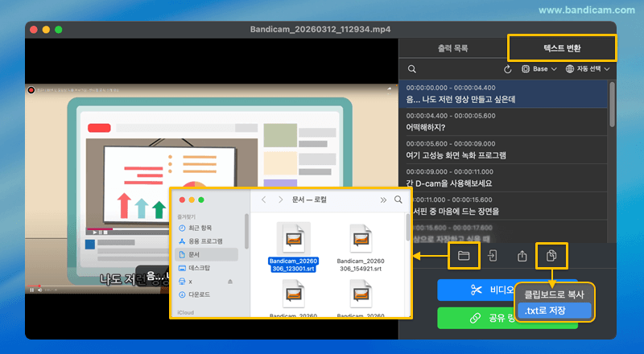Viewport: 644px width, 354px height.
Task: Choose .txt로 저장 from the popup menu
Action: [x=554, y=311]
